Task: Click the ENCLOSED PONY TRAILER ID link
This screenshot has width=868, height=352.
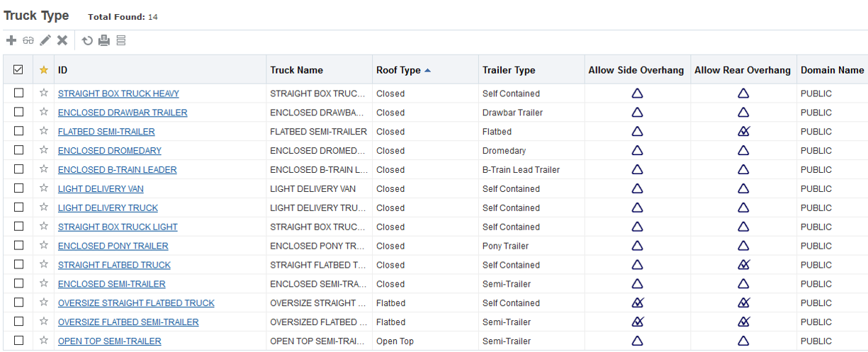Action: (x=113, y=246)
